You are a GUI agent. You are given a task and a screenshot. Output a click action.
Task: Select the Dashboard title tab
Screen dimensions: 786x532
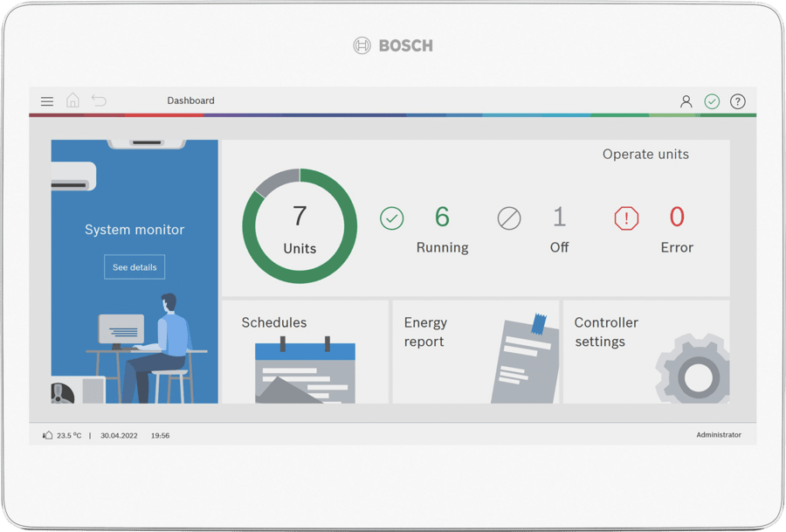190,100
